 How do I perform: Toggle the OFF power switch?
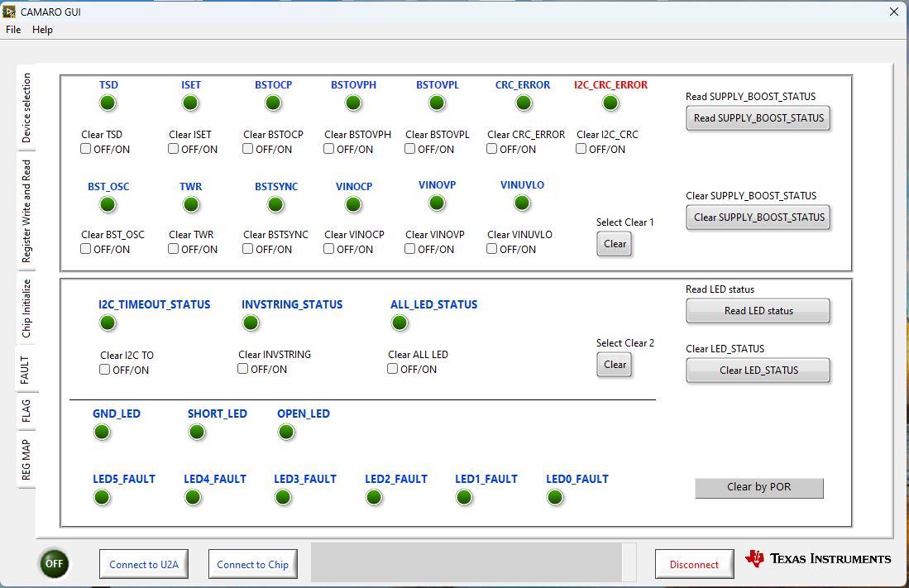point(55,563)
